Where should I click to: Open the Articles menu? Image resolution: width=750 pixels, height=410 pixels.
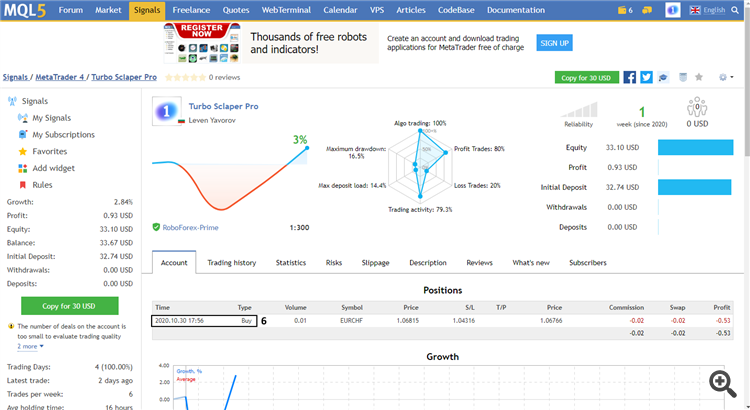(411, 10)
